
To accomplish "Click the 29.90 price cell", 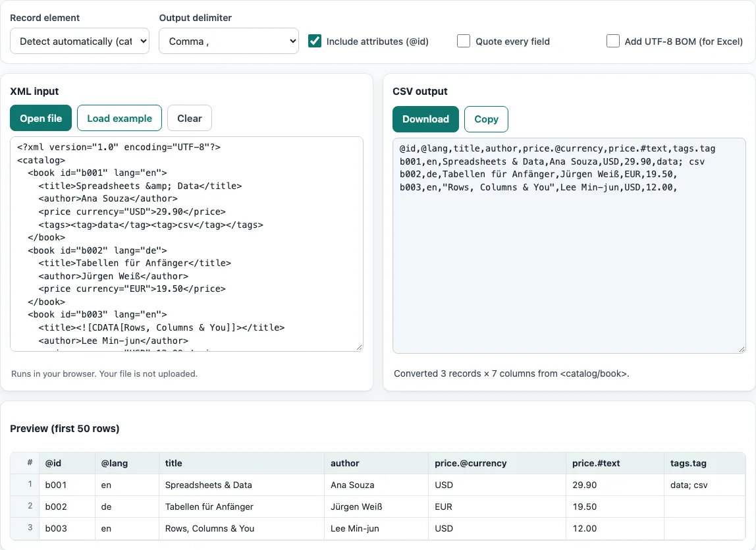I will [616, 485].
